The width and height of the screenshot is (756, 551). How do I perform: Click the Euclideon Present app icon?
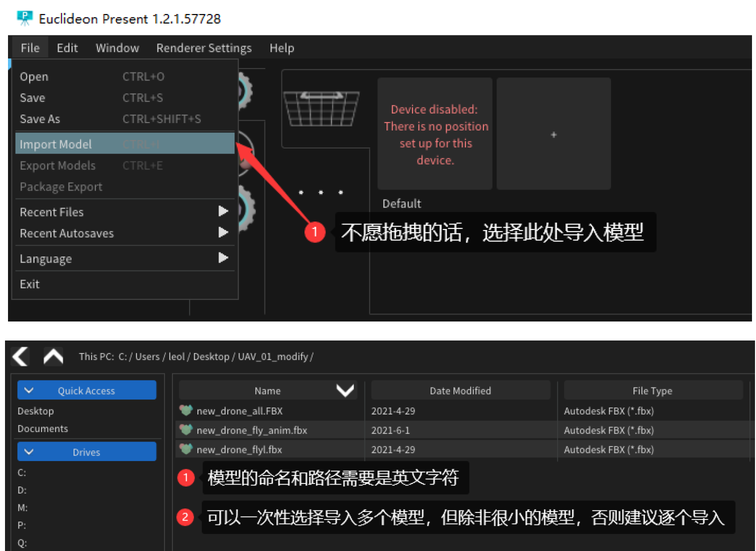click(24, 18)
